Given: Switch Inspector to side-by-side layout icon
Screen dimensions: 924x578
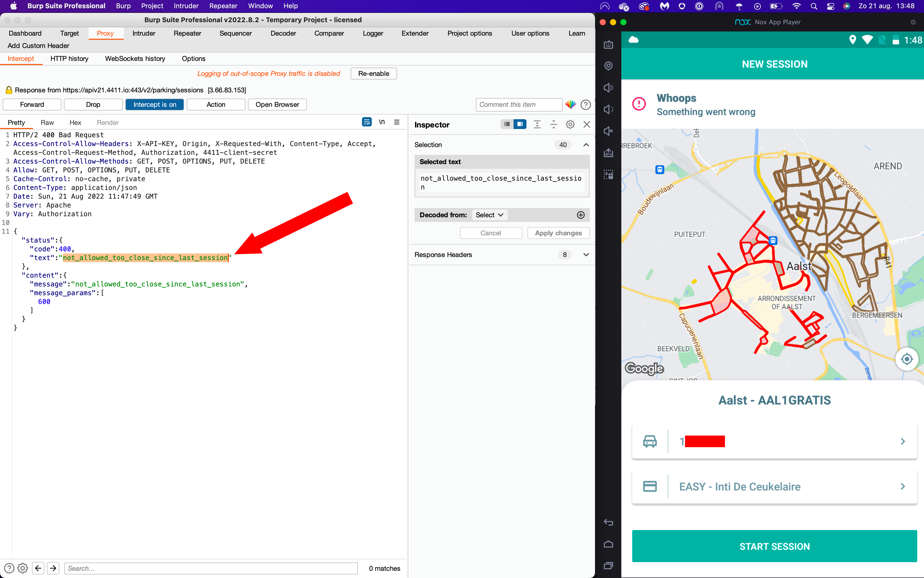Looking at the screenshot, I should tap(520, 124).
